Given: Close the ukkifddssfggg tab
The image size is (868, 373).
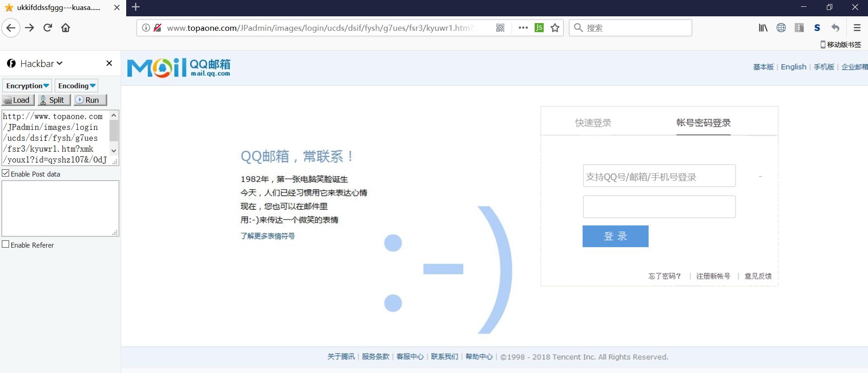Looking at the screenshot, I should click(117, 8).
